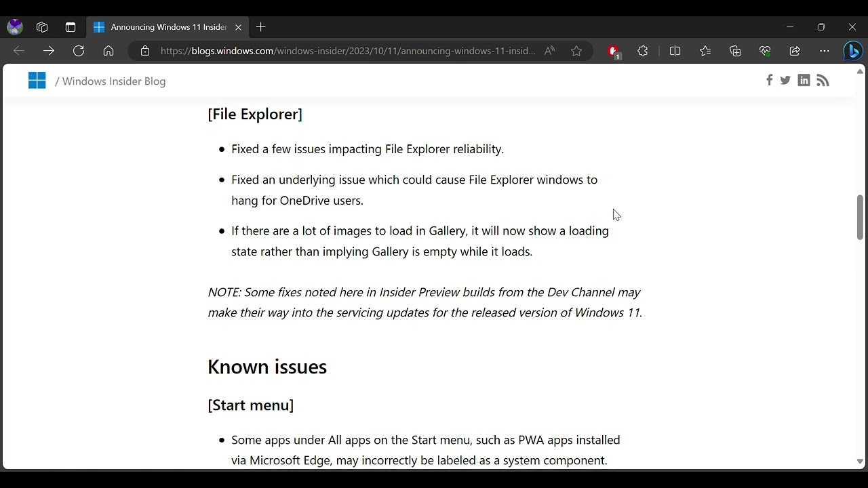Click the Windows logo on the blog header

[37, 81]
